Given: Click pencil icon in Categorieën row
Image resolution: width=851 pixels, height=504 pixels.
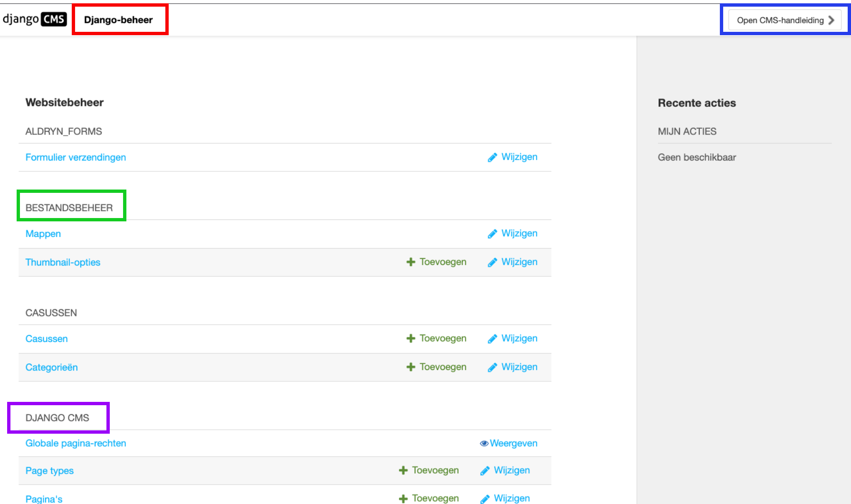Looking at the screenshot, I should point(492,368).
